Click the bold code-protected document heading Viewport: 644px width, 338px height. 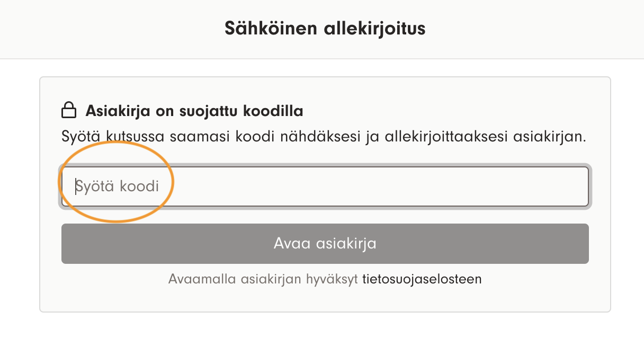coord(194,111)
